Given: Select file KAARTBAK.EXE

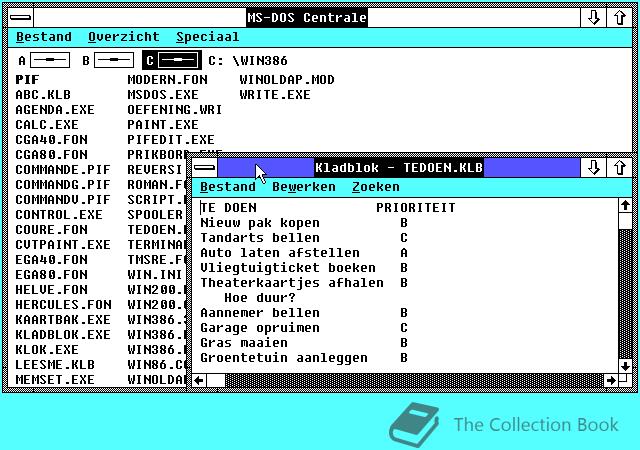Looking at the screenshot, I should [63, 320].
